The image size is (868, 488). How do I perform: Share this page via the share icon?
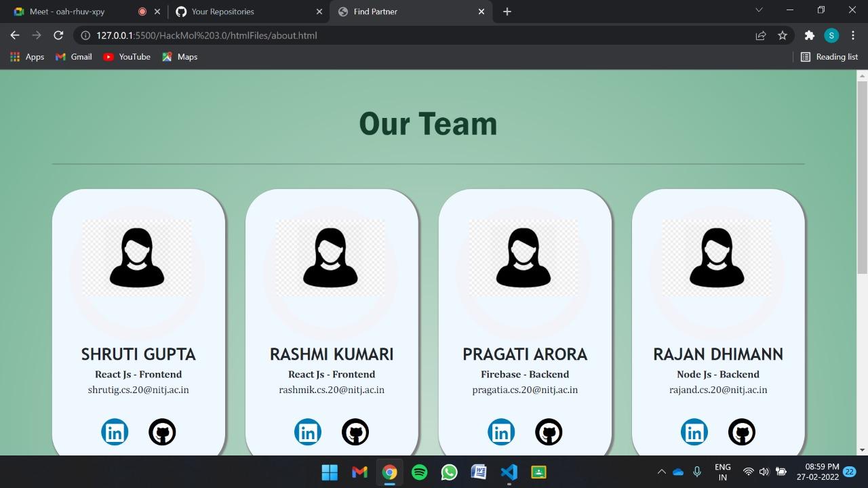click(x=761, y=35)
